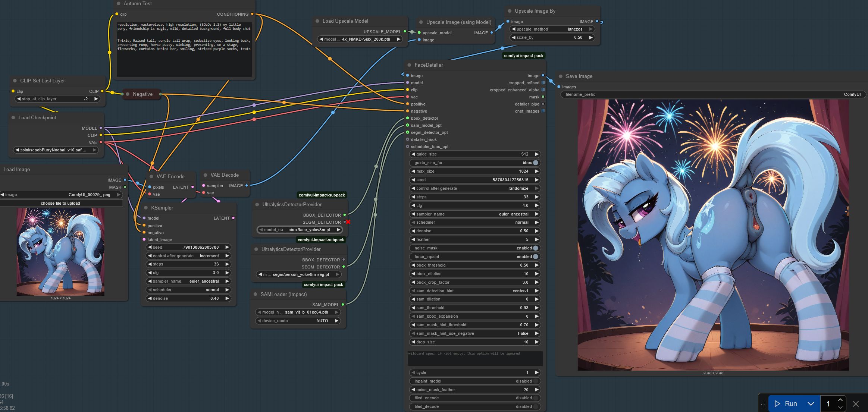Increment the queue batch count up arrow
The image size is (868, 412).
click(x=840, y=400)
